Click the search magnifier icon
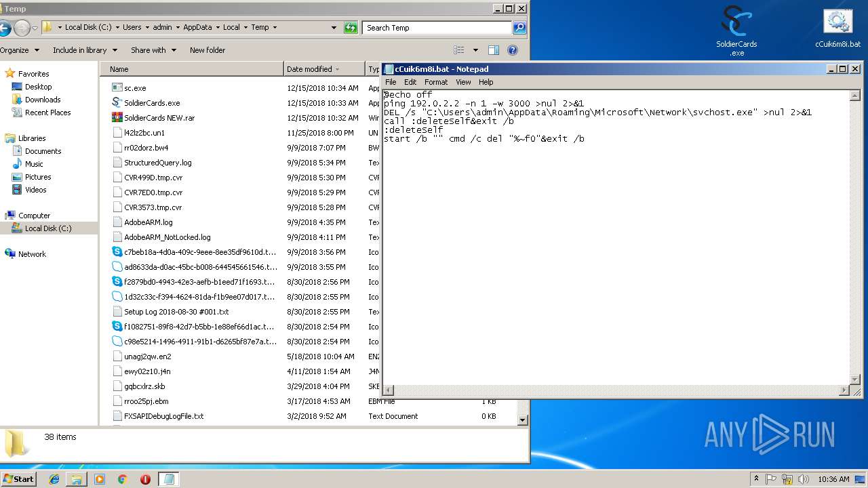The width and height of the screenshot is (868, 488). coord(519,28)
